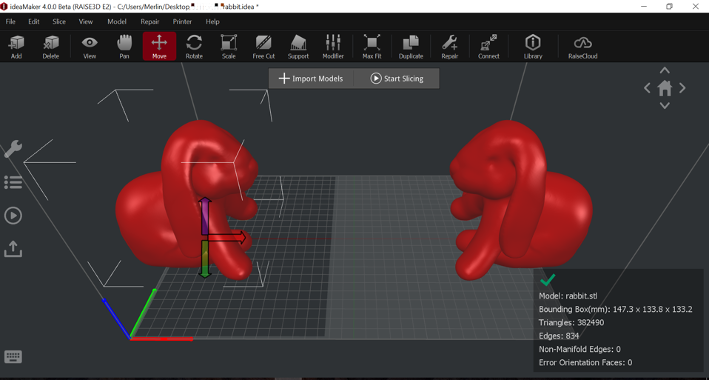Rotate view down with the down arrow
The image size is (710, 381).
[x=665, y=106]
